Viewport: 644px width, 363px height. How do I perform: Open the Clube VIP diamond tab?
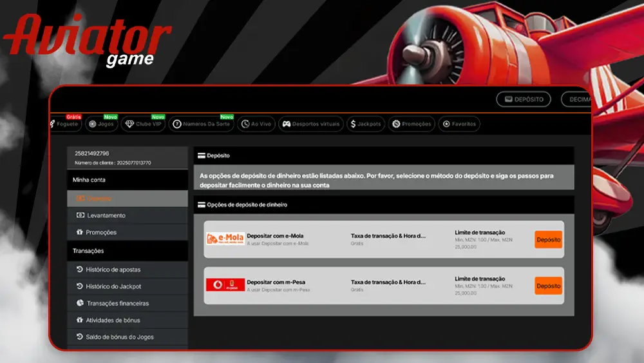coord(144,124)
